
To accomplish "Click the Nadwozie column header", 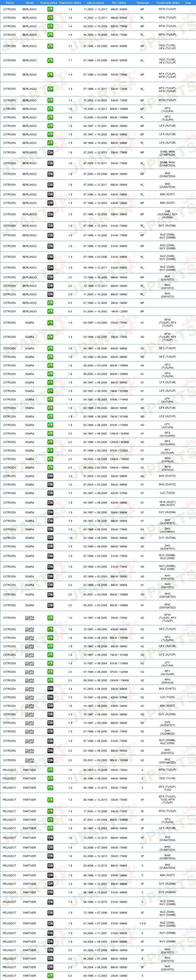I will pyautogui.click(x=143, y=3).
